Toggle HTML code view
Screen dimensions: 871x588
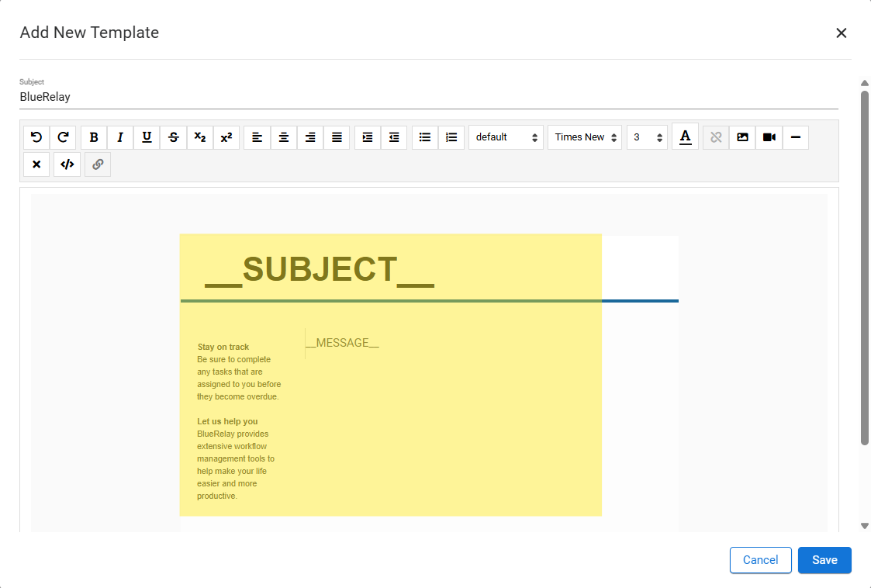[67, 164]
